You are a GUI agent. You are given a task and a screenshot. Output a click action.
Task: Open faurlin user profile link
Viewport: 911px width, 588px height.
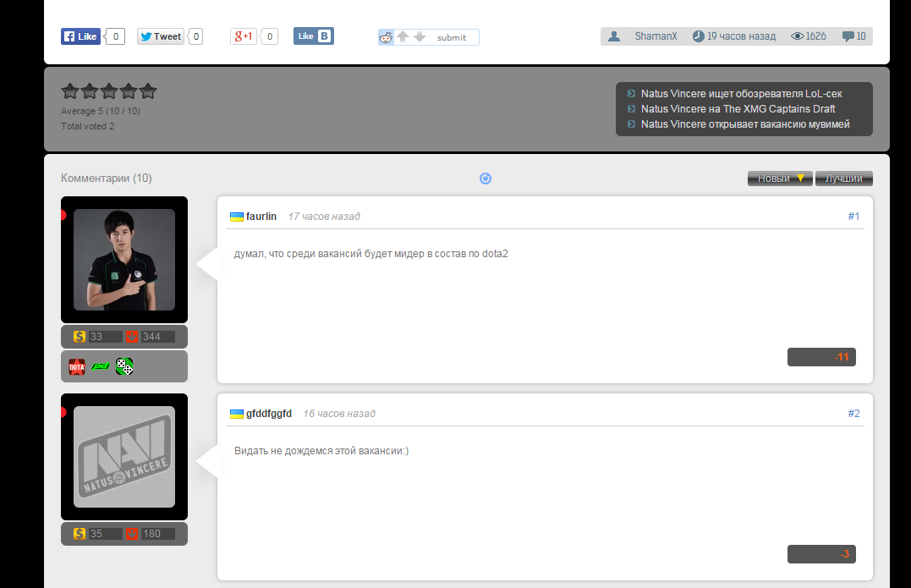261,216
